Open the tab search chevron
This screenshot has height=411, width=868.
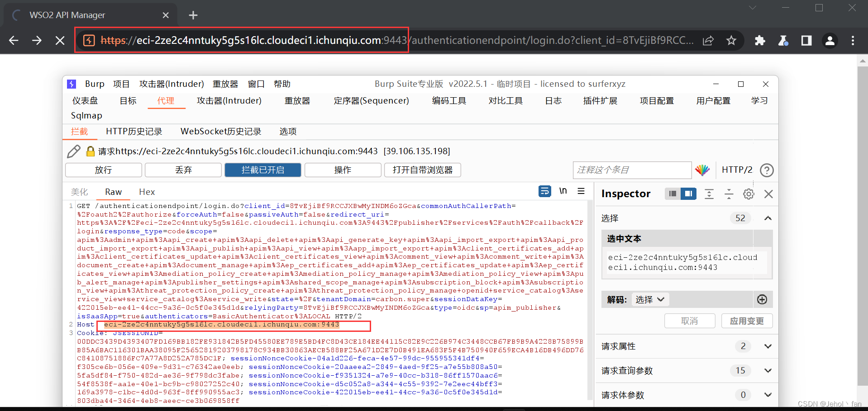(753, 8)
